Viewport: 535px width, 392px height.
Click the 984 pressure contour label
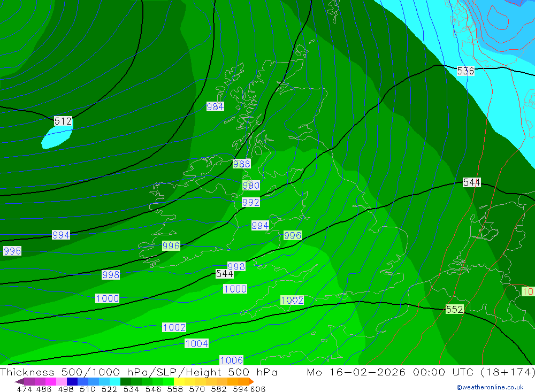pyautogui.click(x=215, y=107)
